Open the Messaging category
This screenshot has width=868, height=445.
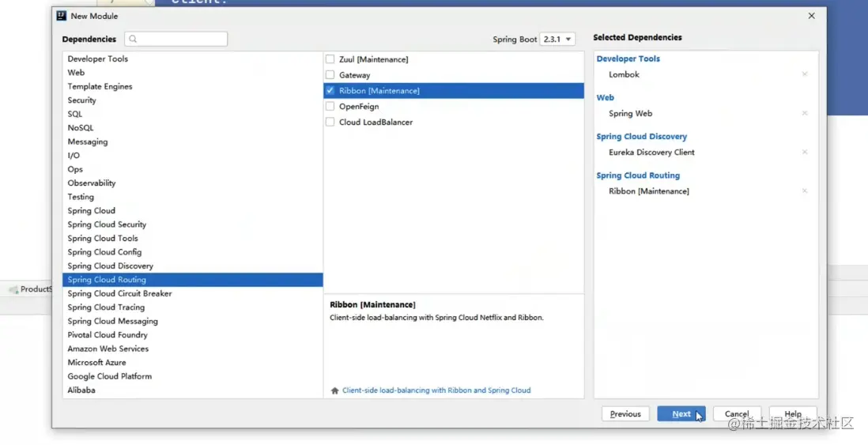tap(193, 141)
